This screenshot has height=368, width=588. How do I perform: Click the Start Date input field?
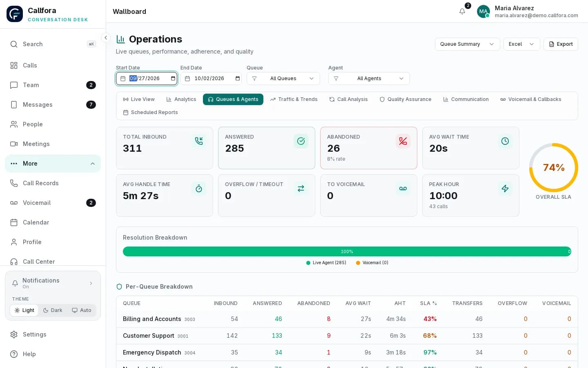(147, 79)
